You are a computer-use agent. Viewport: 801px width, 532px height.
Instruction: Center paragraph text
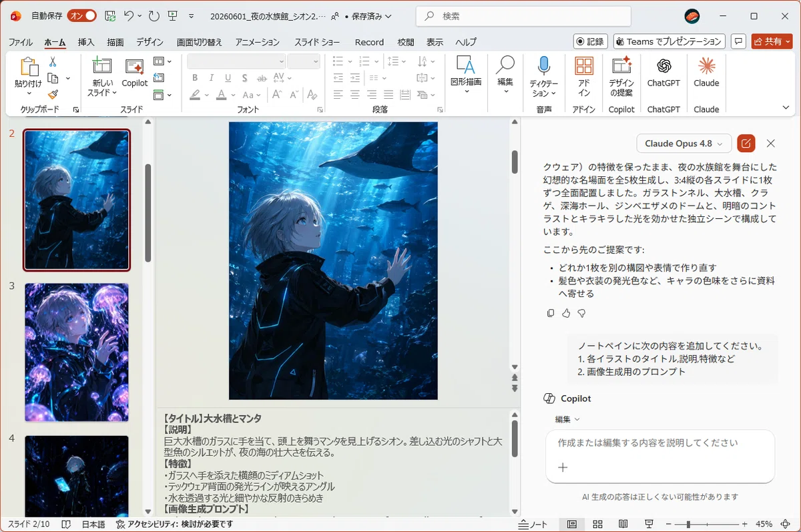(x=355, y=95)
